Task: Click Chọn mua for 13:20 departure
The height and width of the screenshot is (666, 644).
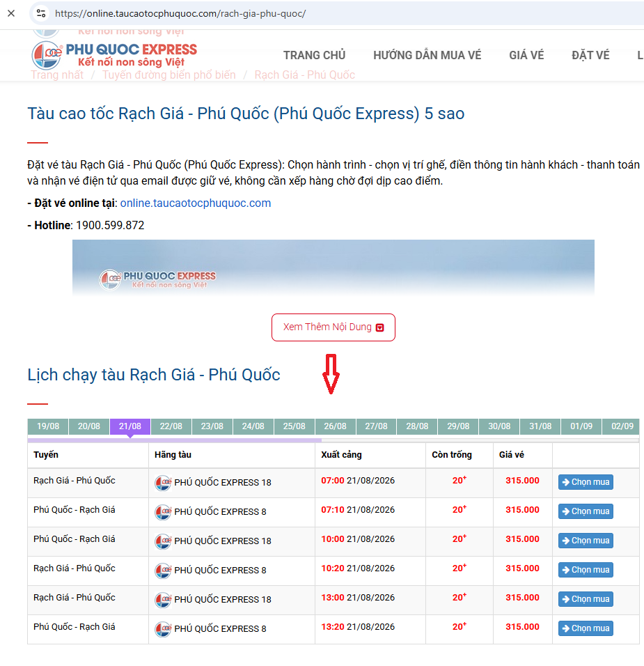Action: coord(586,628)
